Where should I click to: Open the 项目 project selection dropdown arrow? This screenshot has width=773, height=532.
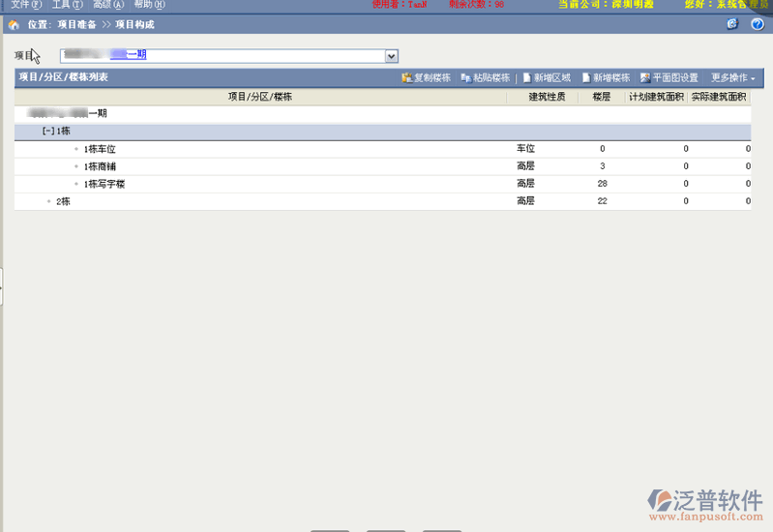[392, 56]
